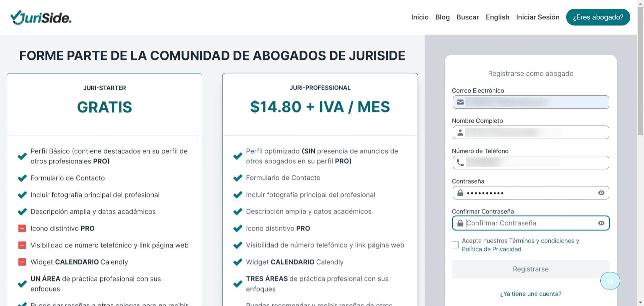Click red minus icon beside Widget CALENDARIO Calendly

coord(22,262)
